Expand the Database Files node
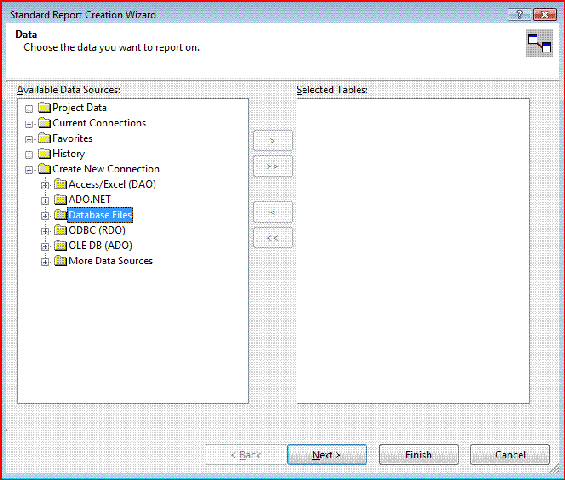 click(x=45, y=216)
